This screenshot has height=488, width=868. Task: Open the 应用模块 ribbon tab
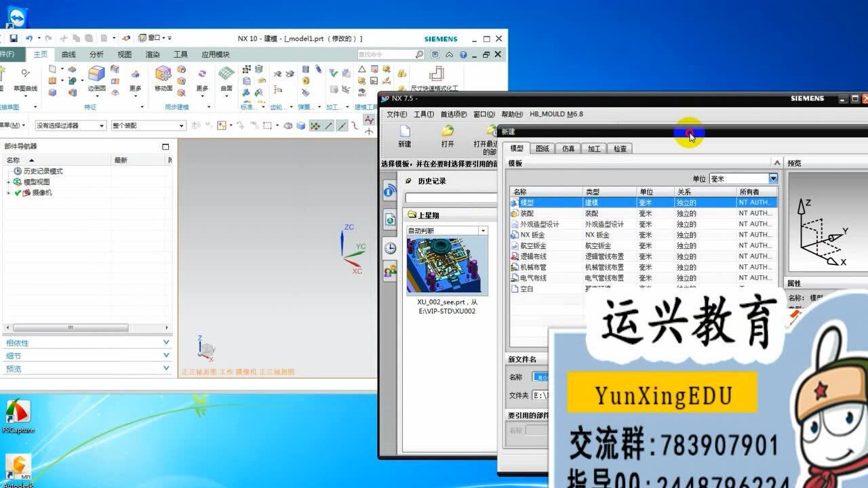point(215,54)
